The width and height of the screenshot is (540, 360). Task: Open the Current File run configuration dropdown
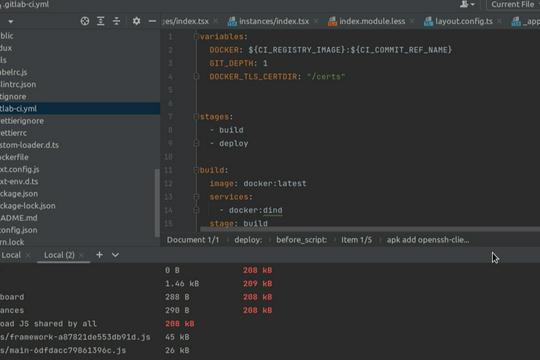tap(513, 4)
